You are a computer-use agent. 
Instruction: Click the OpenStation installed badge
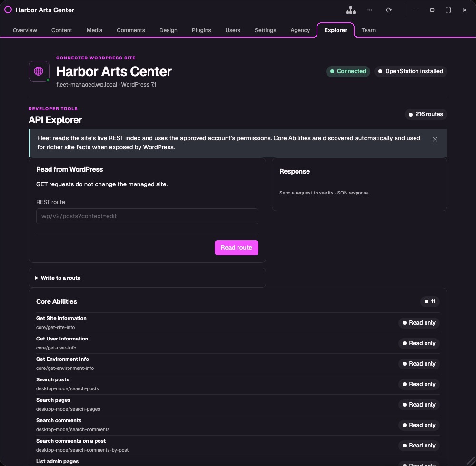pyautogui.click(x=410, y=71)
